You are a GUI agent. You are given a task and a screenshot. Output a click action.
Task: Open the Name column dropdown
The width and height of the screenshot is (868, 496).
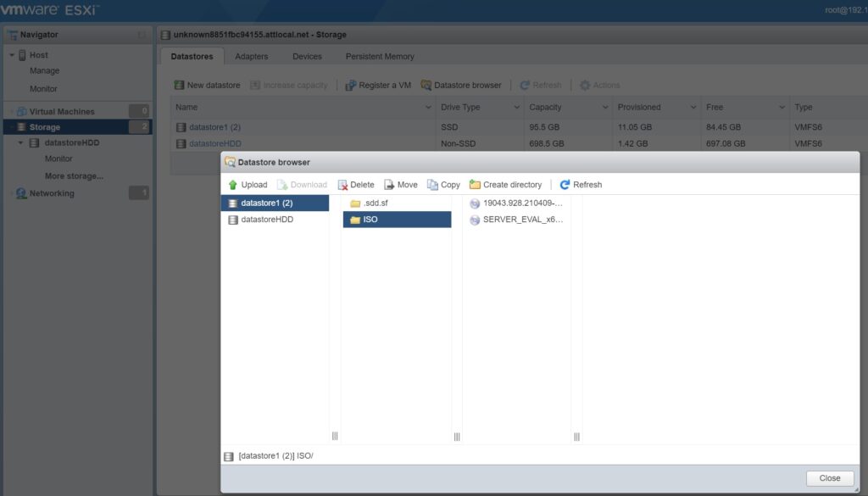tap(428, 108)
